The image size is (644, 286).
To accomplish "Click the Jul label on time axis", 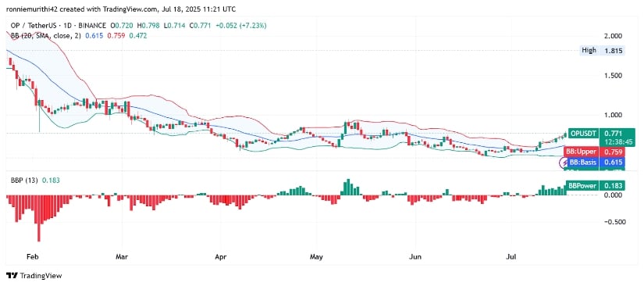I will click(511, 257).
